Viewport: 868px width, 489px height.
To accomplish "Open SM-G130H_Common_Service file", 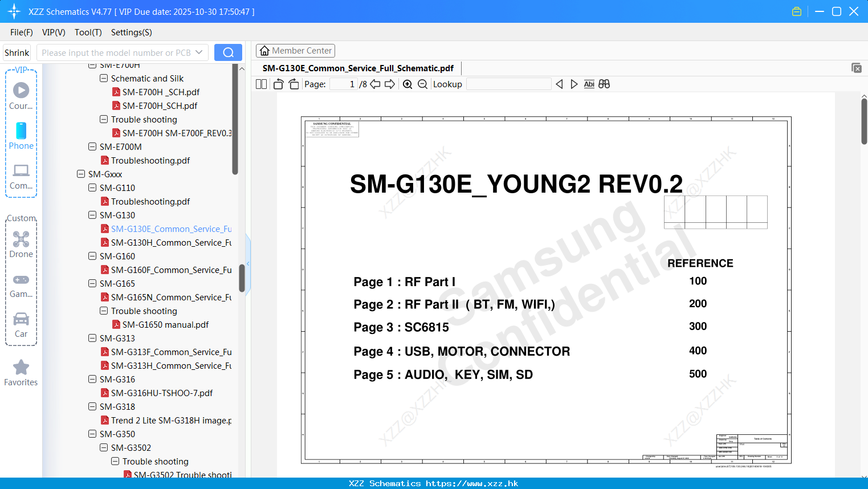I will tap(166, 242).
